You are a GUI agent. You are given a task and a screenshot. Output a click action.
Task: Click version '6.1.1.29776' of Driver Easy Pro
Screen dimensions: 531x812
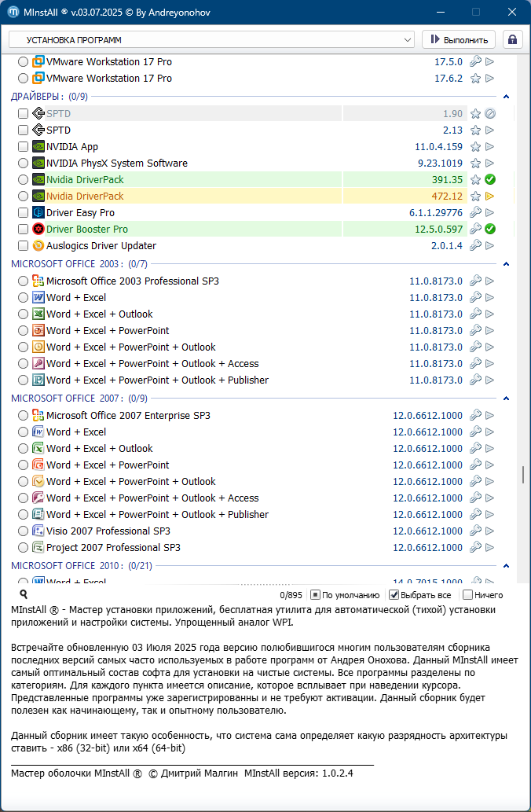coord(436,212)
